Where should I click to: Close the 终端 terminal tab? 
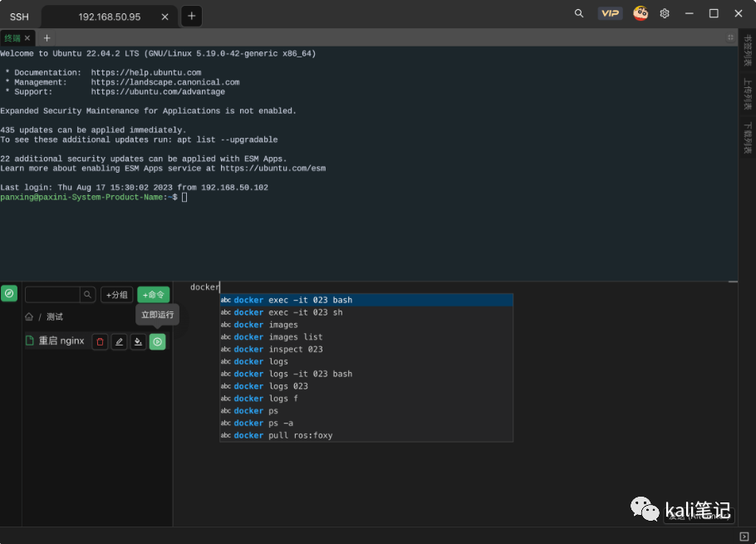tap(27, 38)
